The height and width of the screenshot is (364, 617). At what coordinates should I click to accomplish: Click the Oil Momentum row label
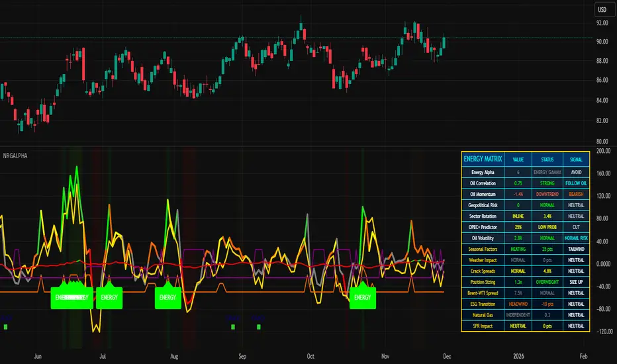pos(483,193)
